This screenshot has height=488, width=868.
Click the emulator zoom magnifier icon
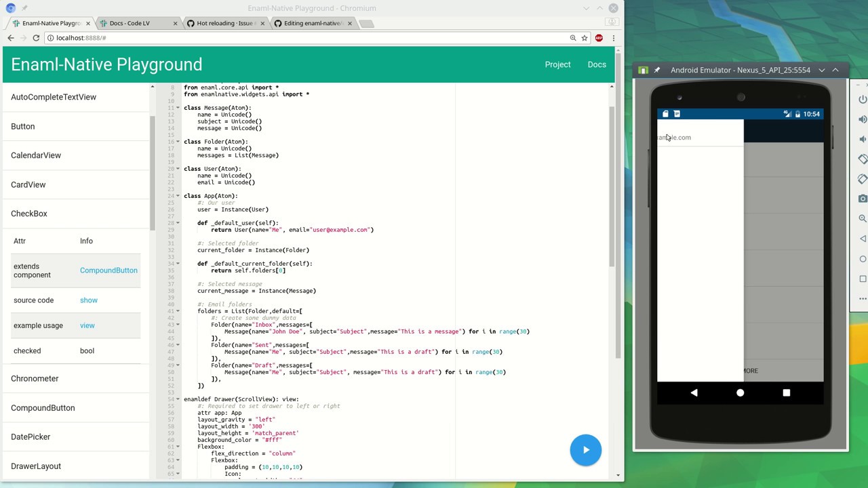click(863, 218)
